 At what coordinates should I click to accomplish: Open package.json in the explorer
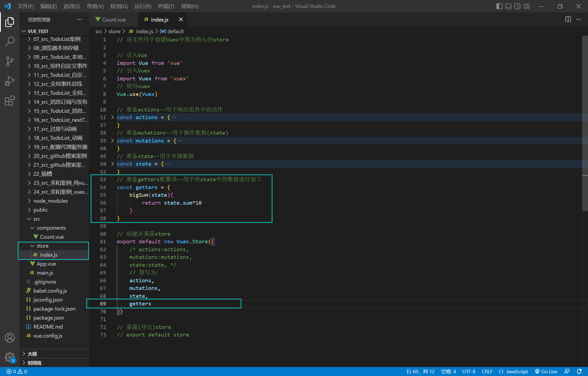pyautogui.click(x=54, y=318)
